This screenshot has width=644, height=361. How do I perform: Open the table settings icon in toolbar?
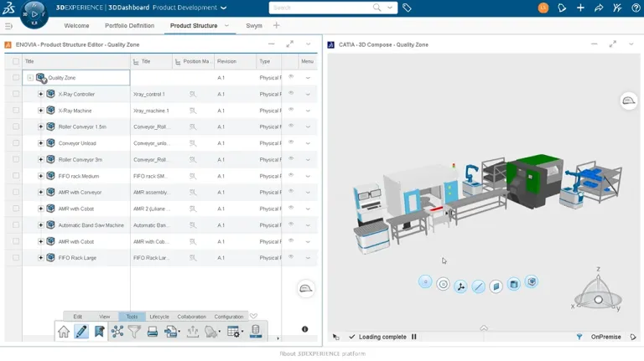click(235, 332)
